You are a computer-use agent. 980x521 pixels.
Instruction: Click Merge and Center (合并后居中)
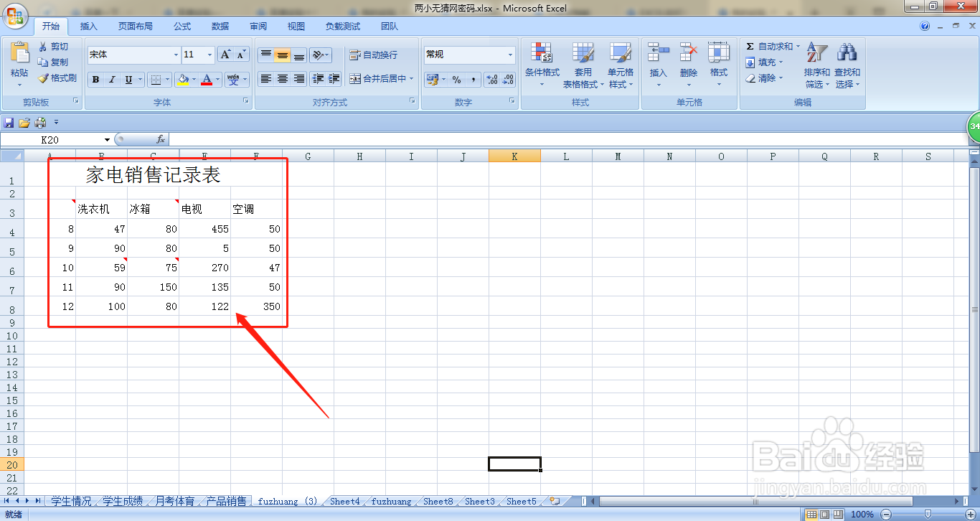pyautogui.click(x=381, y=79)
